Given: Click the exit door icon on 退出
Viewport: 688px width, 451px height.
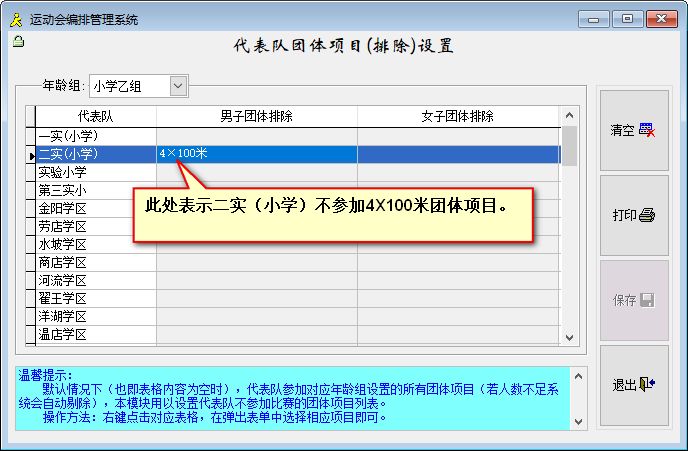Looking at the screenshot, I should point(647,384).
